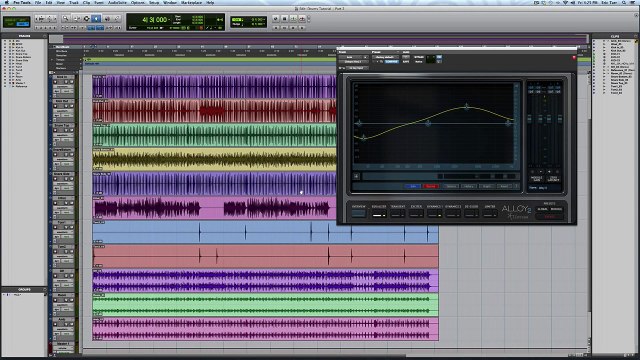
Task: Click the Stop transport button
Action: click(284, 19)
